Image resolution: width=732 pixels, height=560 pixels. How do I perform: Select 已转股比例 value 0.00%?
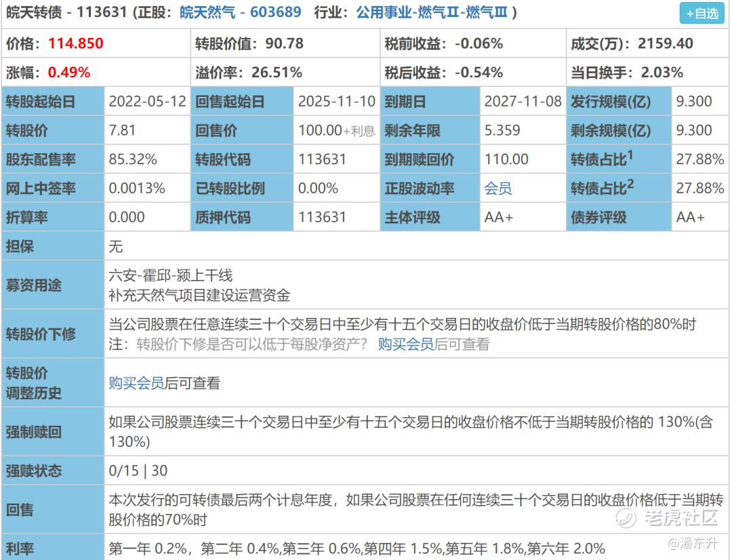pyautogui.click(x=319, y=188)
